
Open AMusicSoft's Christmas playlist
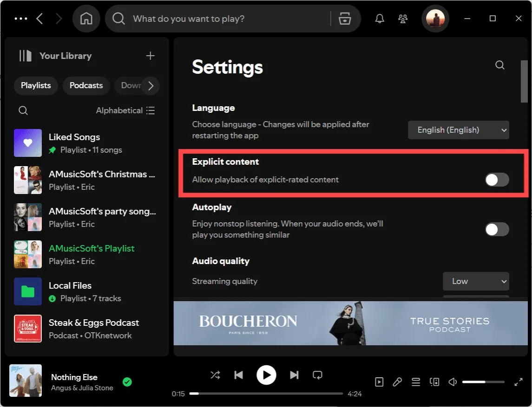pos(86,180)
